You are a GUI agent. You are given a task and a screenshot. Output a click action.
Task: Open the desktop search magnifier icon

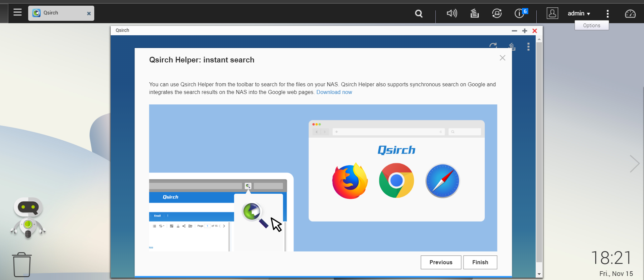pyautogui.click(x=419, y=13)
